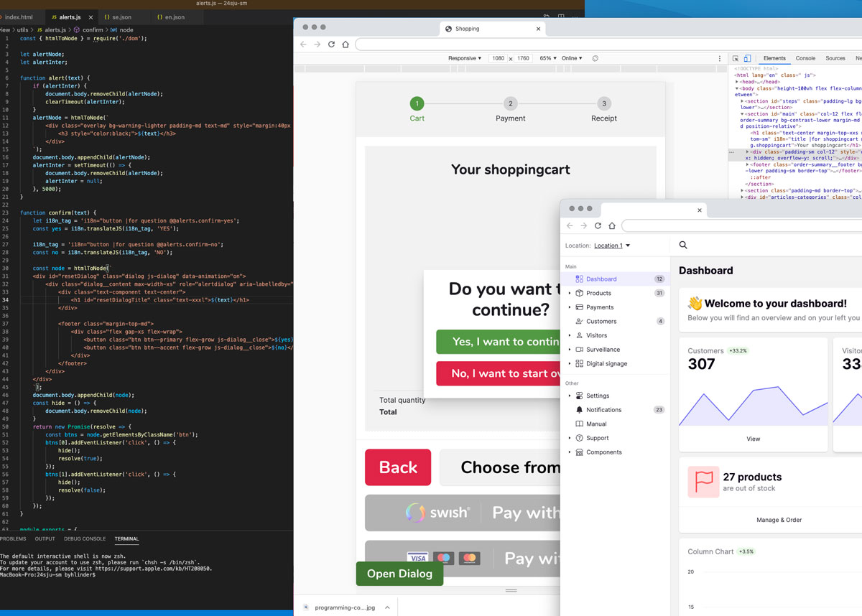
Task: Expand the head element in DevTools
Action: click(x=738, y=82)
